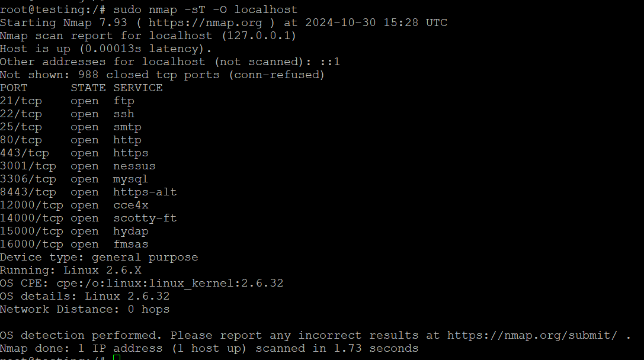Image resolution: width=644 pixels, height=360 pixels.
Task: Click the OS CPE linux_kernel string
Action: (169, 284)
